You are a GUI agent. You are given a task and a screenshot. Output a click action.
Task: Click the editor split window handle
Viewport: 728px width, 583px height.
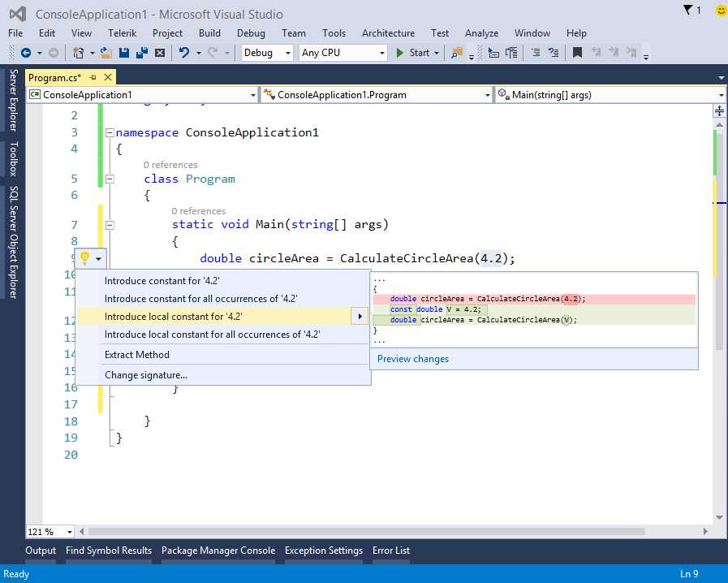tap(719, 111)
